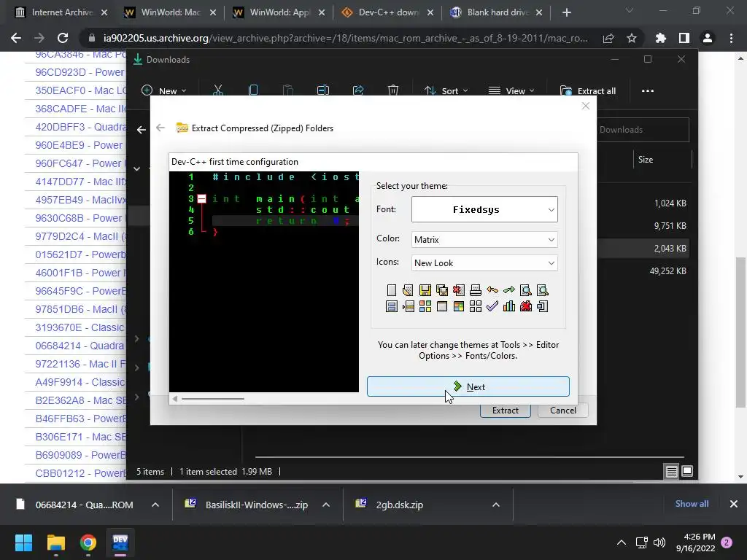This screenshot has height=560, width=747.
Task: Click the New blank file icon in theme preview
Action: click(x=392, y=290)
